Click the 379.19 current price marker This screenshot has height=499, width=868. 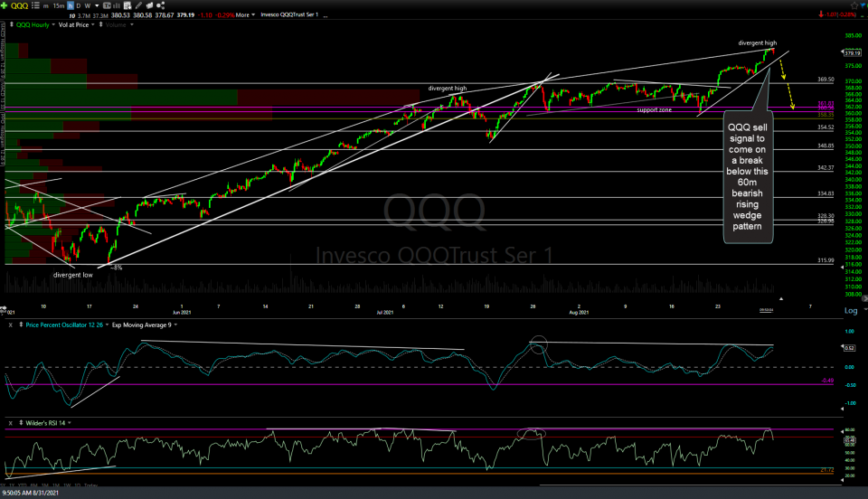pyautogui.click(x=853, y=52)
